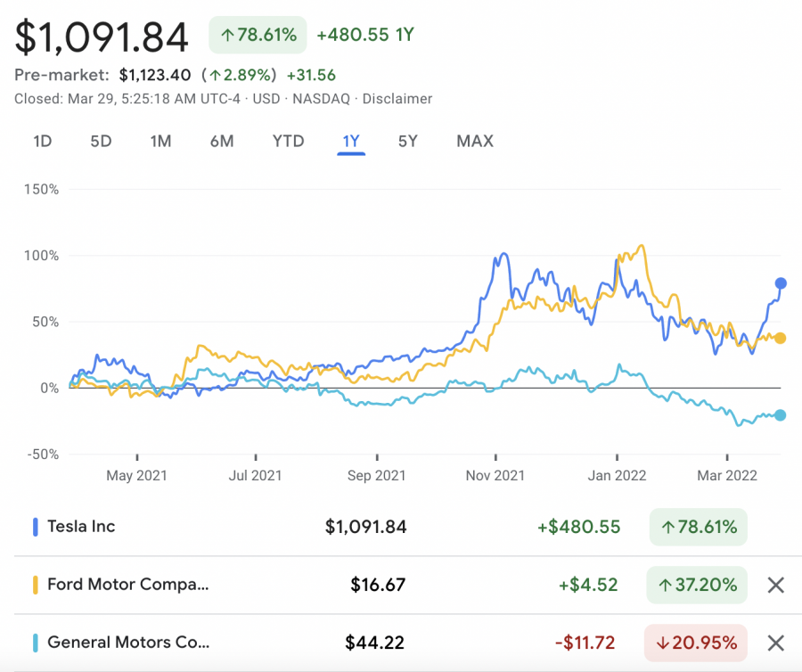Click Tesla blue endpoint dot on chart
This screenshot has width=802, height=672.
coord(781,283)
